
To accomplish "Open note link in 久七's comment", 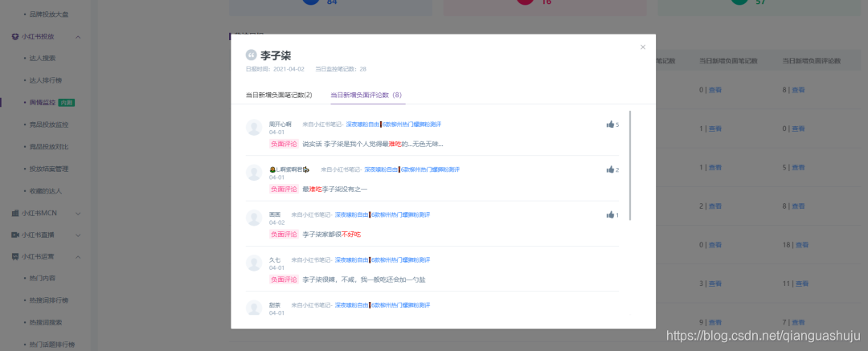I will point(382,259).
